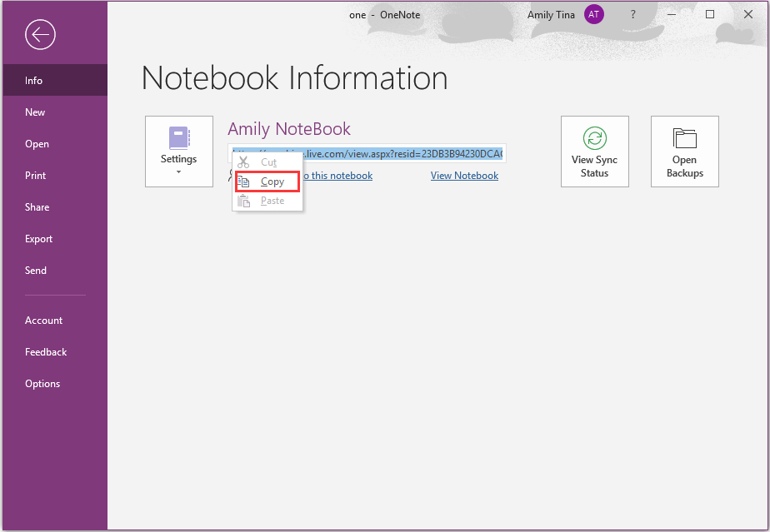Open the AT account avatar
Screen dimensions: 770x532
click(x=593, y=14)
